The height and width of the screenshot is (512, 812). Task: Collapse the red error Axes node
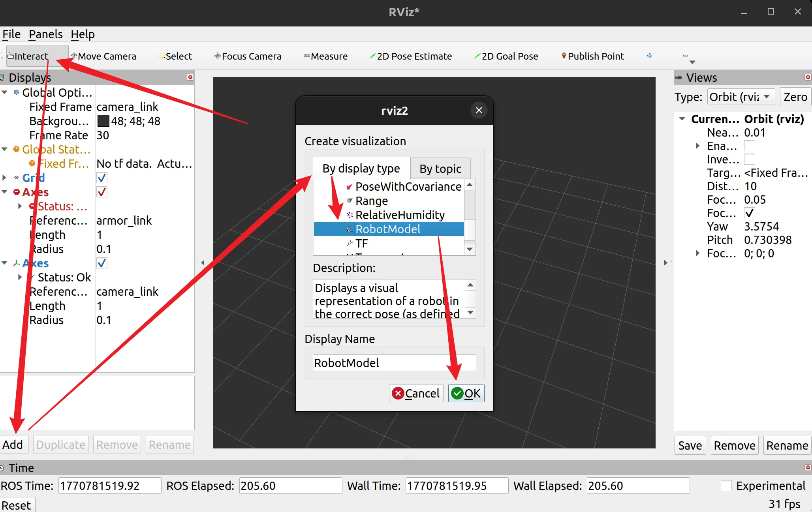point(5,192)
